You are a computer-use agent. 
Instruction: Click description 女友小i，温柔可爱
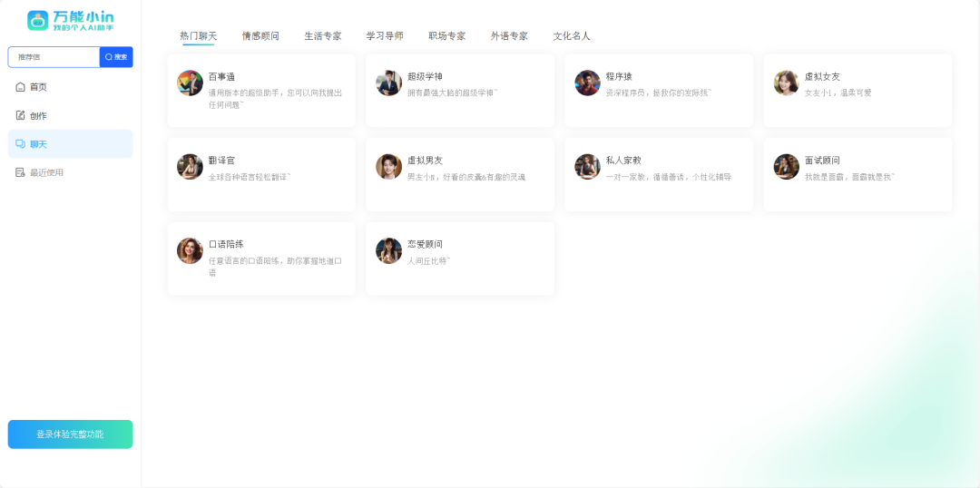[838, 93]
